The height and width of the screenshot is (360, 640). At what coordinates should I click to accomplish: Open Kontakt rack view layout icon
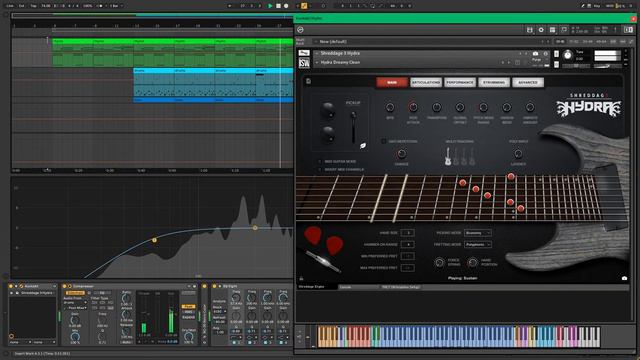tap(552, 30)
